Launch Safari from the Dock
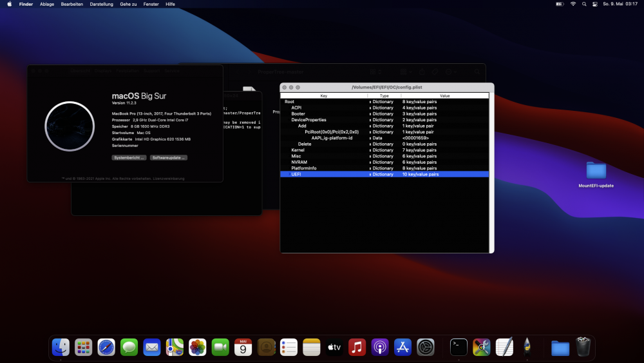 [x=106, y=348]
